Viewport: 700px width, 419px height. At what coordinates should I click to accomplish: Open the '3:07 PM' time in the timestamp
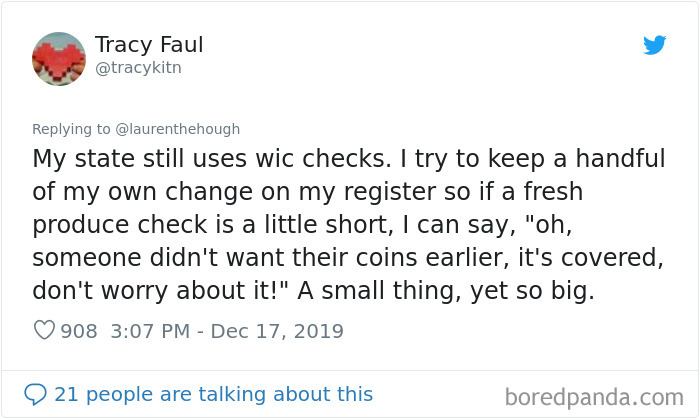coord(150,331)
